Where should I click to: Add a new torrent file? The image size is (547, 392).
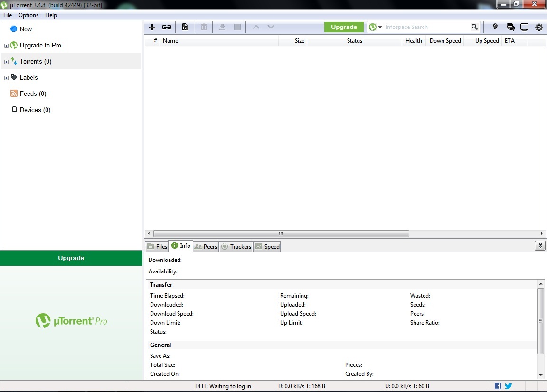152,27
